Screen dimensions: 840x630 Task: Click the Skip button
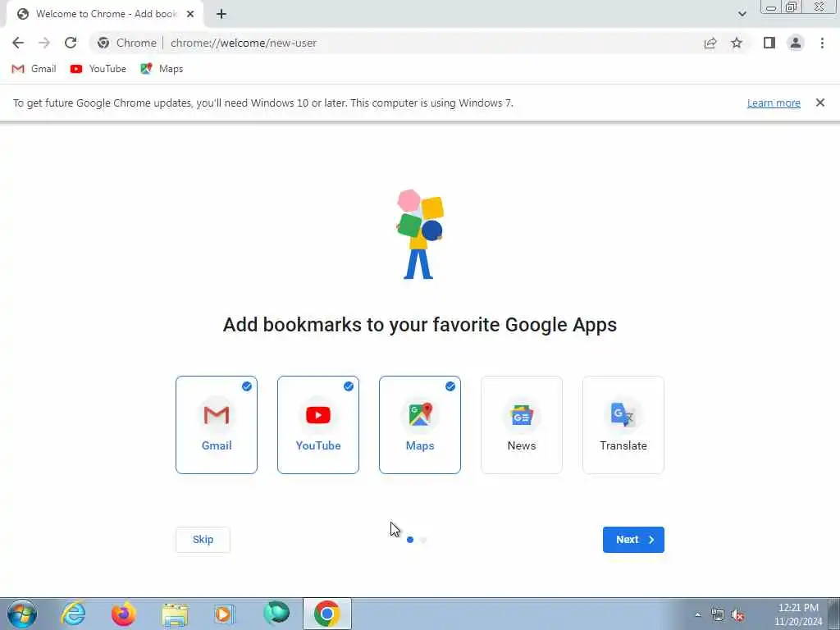tap(203, 540)
